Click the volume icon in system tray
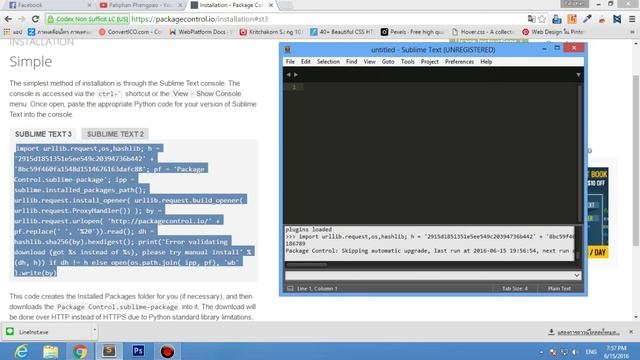 (575, 352)
